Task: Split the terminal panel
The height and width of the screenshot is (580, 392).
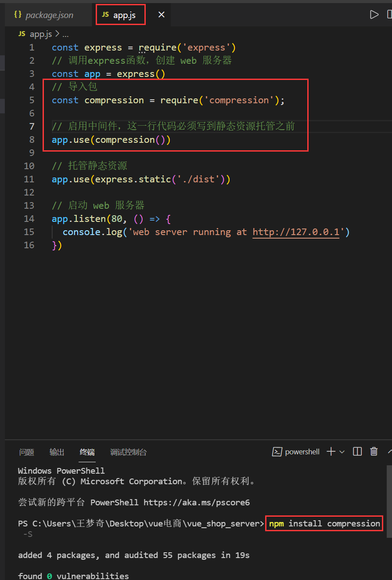Action: (x=357, y=452)
